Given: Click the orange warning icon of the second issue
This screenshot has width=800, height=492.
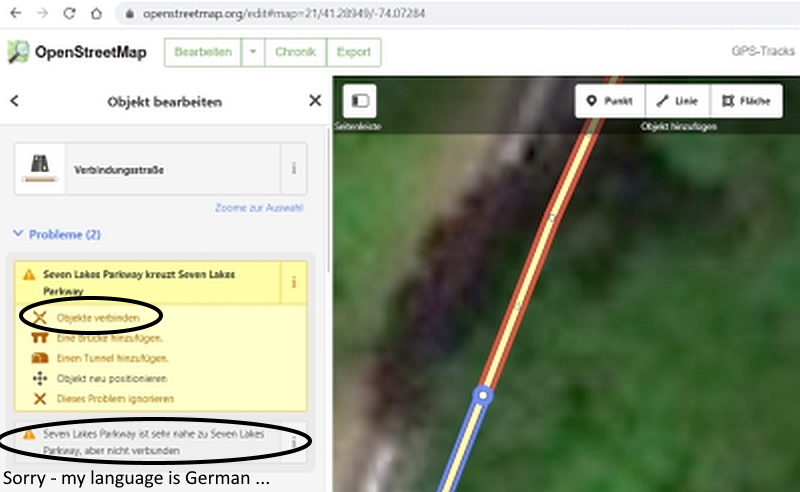Looking at the screenshot, I should click(x=29, y=434).
